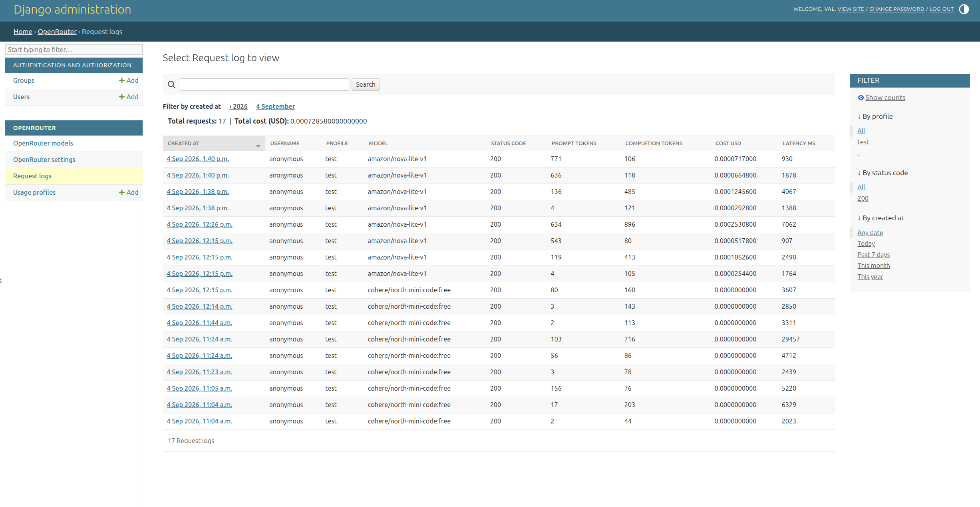Open the log with latency 930
Screen dimensions: 980x507
click(198, 159)
